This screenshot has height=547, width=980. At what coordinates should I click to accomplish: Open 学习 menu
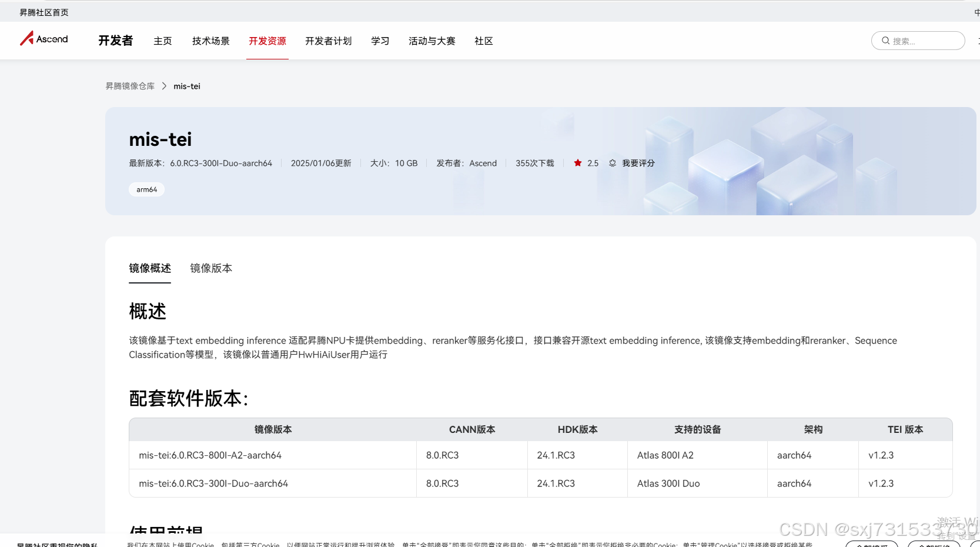tap(380, 41)
